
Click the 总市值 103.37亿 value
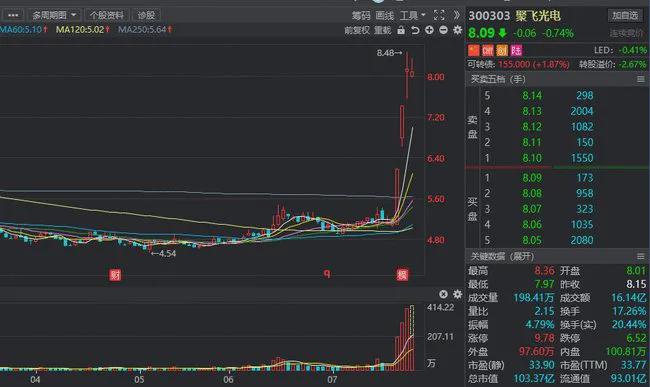pos(534,378)
